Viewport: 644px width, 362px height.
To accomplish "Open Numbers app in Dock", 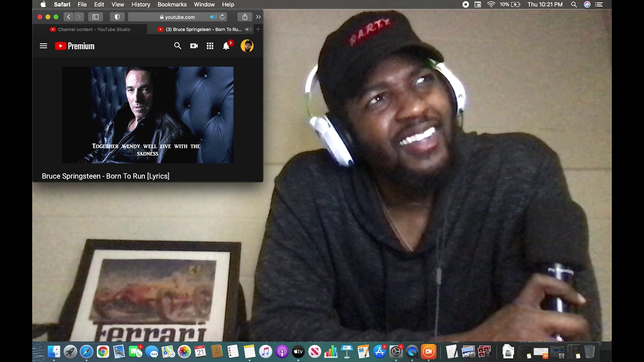I will pos(331,352).
